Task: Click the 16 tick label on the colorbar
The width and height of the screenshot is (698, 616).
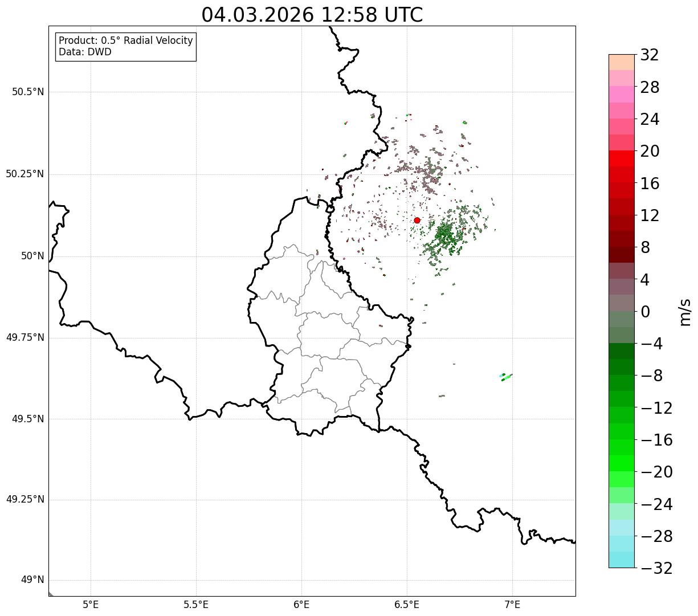Action: [650, 183]
